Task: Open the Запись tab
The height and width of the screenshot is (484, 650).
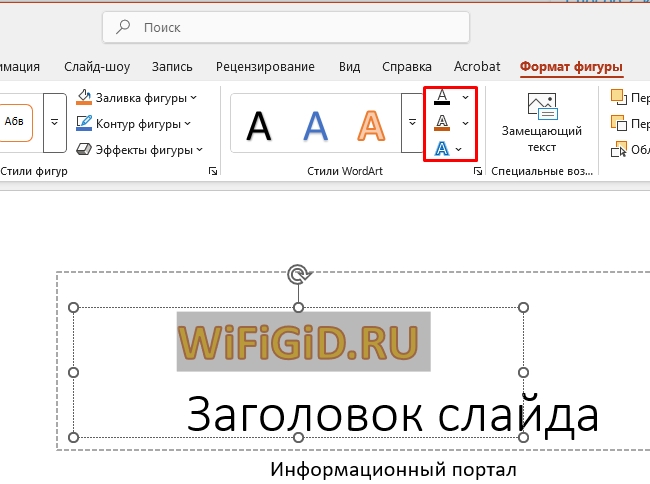Action: [172, 67]
